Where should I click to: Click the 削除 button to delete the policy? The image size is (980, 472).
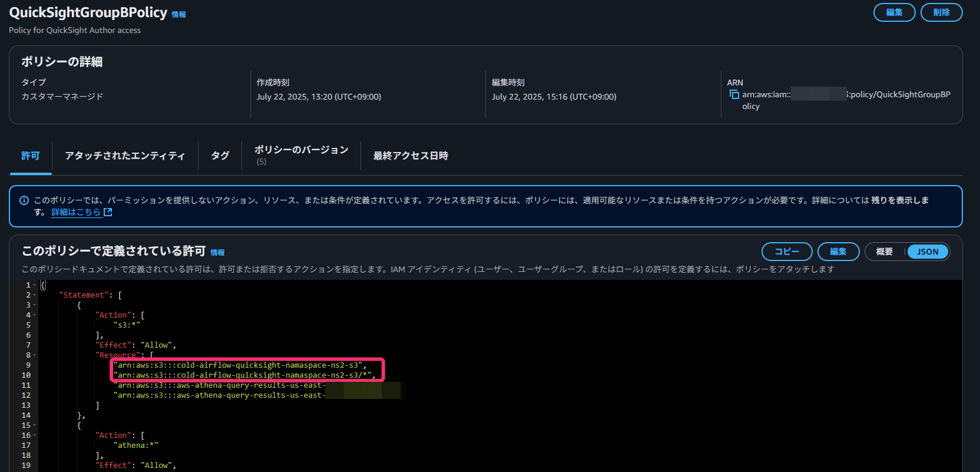(941, 12)
